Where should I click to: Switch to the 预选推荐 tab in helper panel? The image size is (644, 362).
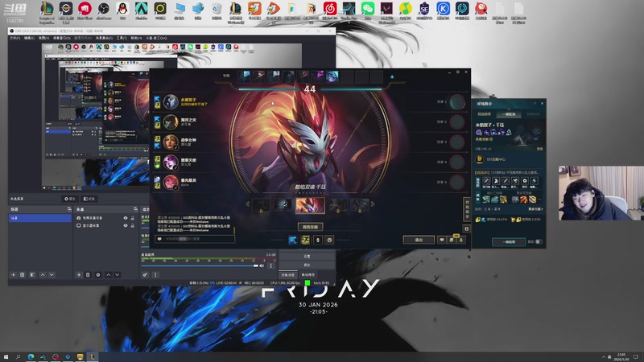pyautogui.click(x=485, y=114)
